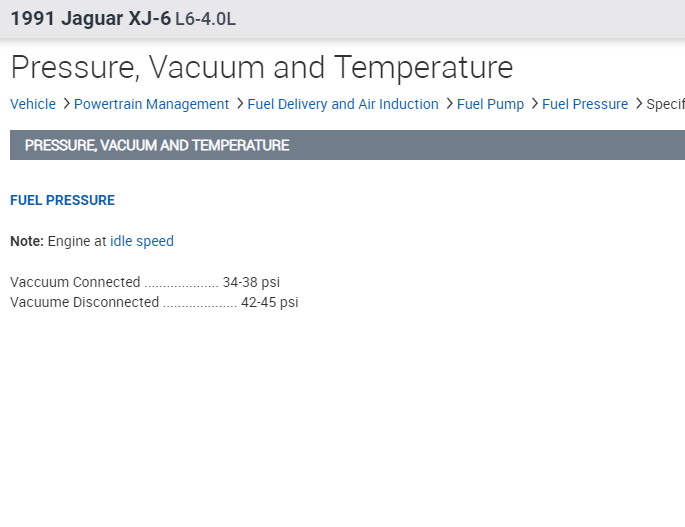
Task: Click the chevron before Powertrain Management
Action: (66, 104)
